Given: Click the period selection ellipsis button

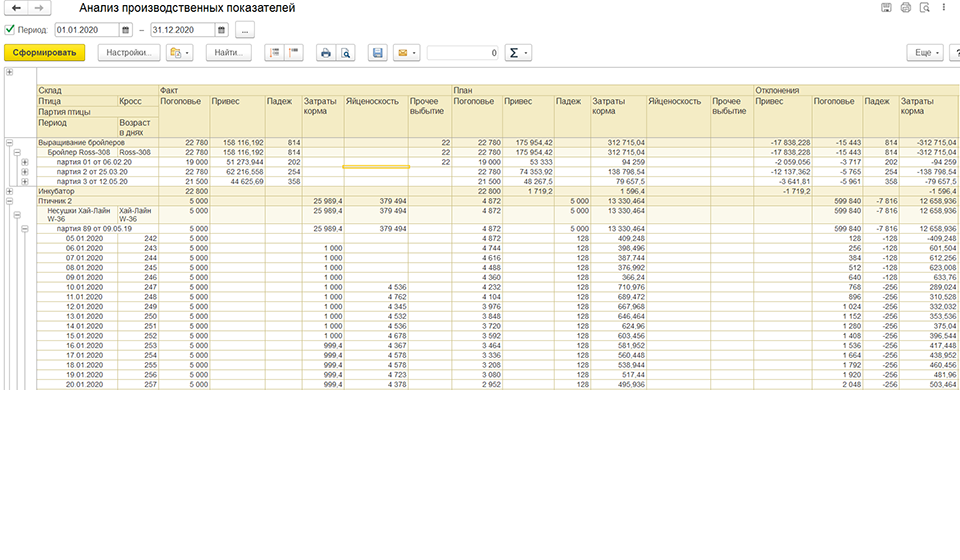Looking at the screenshot, I should coord(245,30).
